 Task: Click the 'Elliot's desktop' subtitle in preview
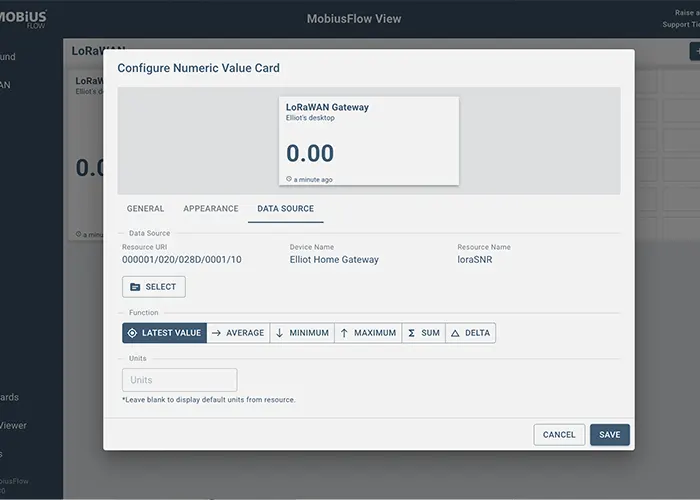(310, 118)
